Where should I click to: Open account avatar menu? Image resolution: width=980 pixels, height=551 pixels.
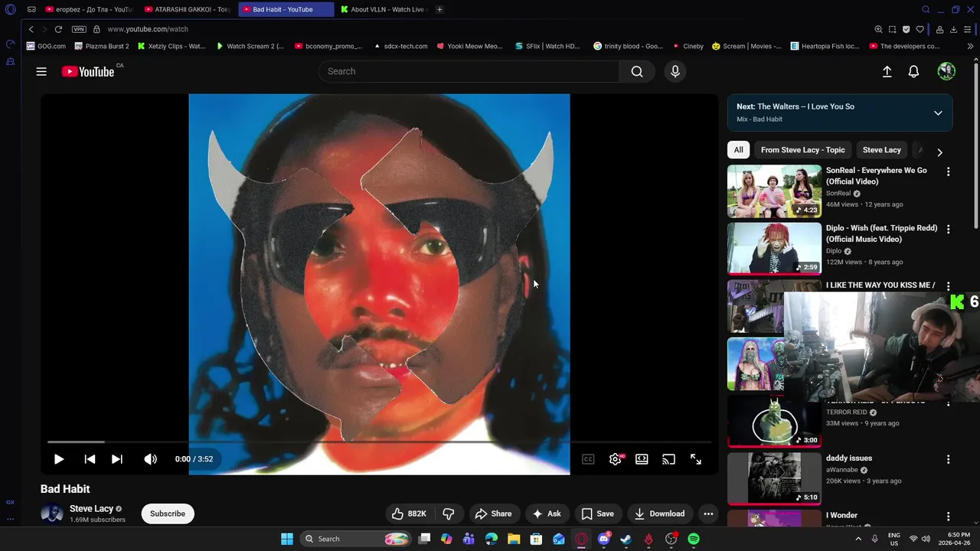click(946, 71)
